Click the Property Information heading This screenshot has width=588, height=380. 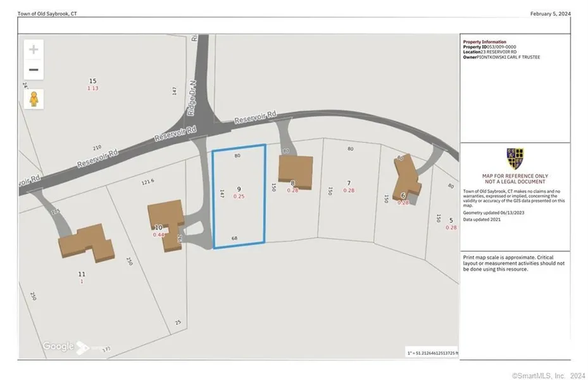coord(485,42)
